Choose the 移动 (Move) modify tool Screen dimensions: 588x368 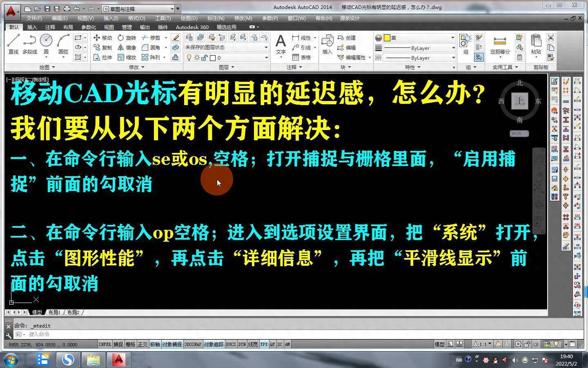click(x=102, y=38)
